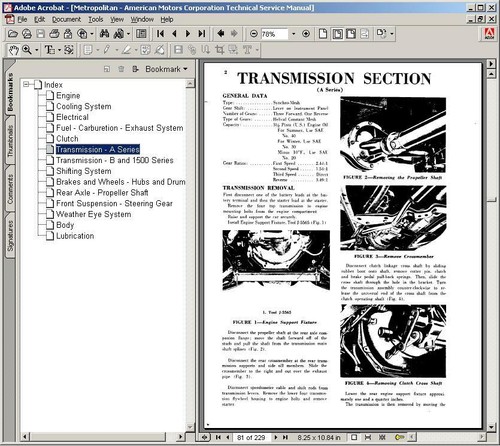Select Actual Size page view icon
The image size is (500, 446).
pyautogui.click(x=323, y=34)
